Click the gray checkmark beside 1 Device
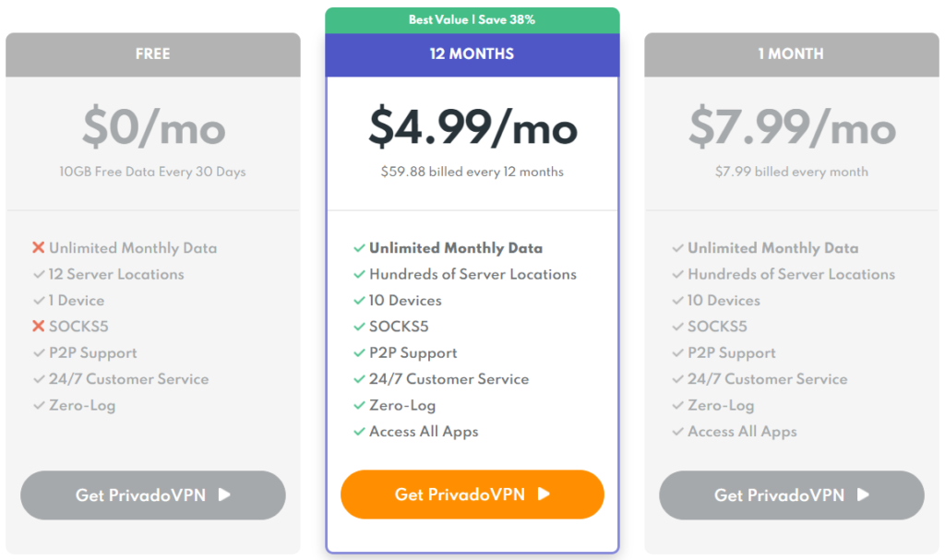Image resolution: width=945 pixels, height=560 pixels. (x=39, y=300)
